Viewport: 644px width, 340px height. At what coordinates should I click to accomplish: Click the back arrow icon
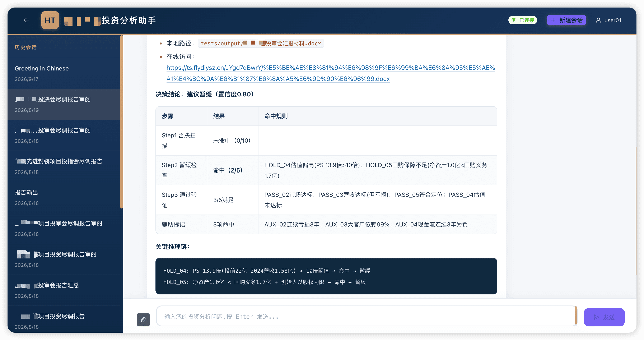click(x=26, y=20)
